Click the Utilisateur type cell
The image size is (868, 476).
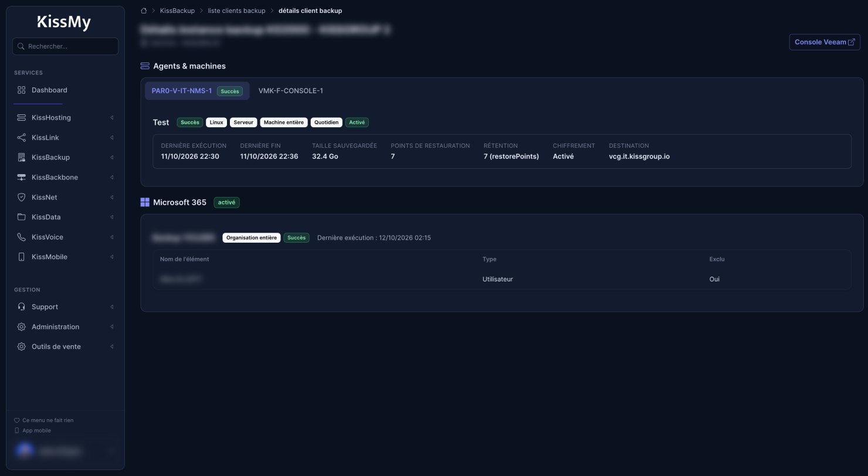click(x=498, y=279)
